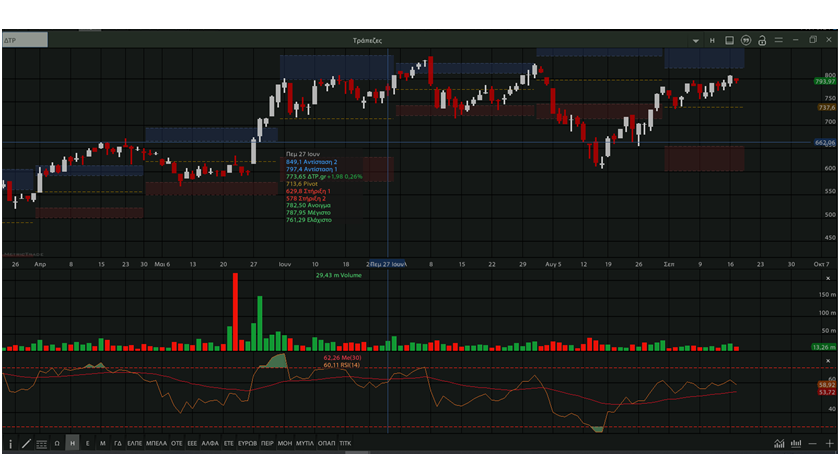The image size is (840, 474).
Task: Click the tallest red volume bar
Action: pyautogui.click(x=235, y=312)
